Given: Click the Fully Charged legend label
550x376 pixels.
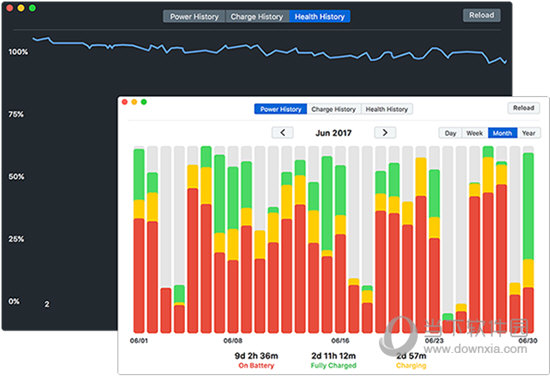Looking at the screenshot, I should [334, 365].
